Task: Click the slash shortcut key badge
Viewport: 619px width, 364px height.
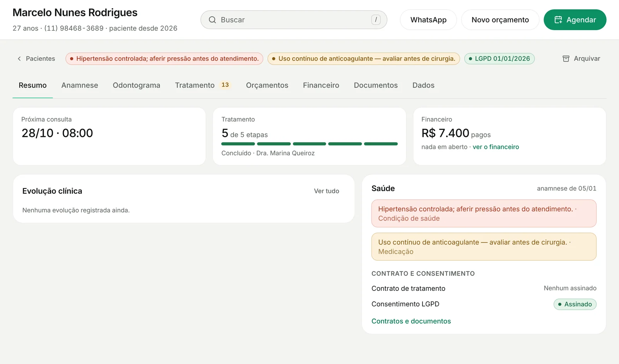Action: pyautogui.click(x=376, y=20)
